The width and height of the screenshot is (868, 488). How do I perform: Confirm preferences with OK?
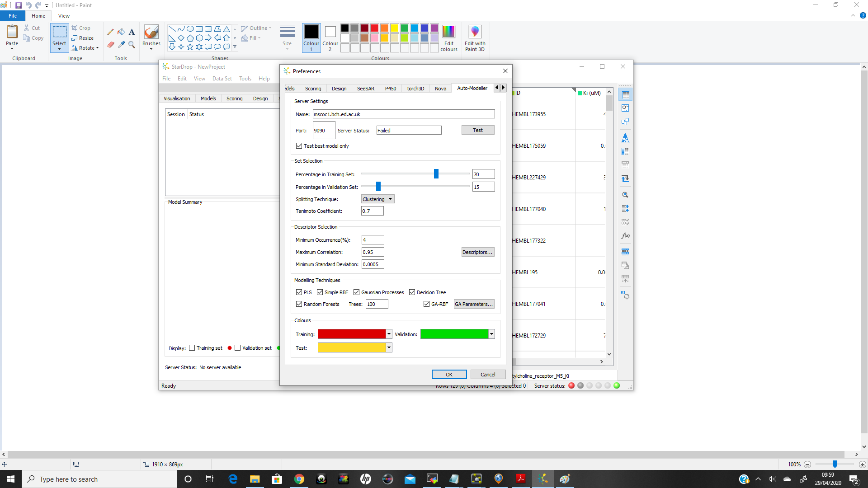coord(449,375)
